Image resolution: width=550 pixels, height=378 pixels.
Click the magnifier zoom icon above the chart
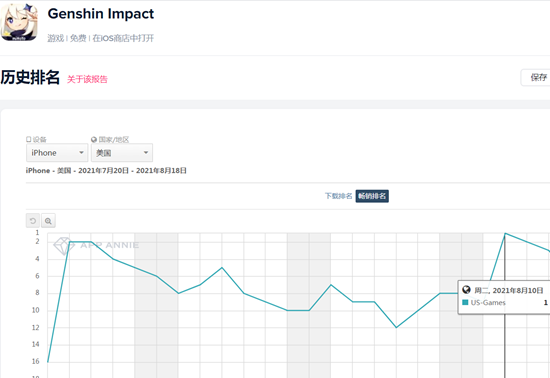[48, 221]
